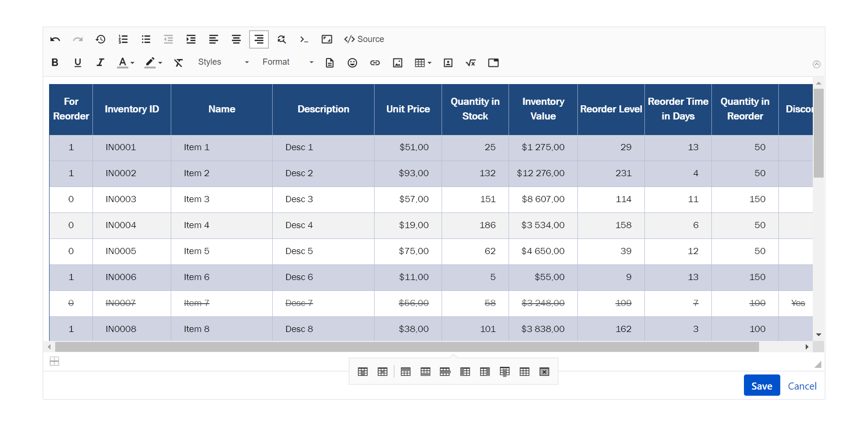Image resolution: width=868 pixels, height=425 pixels.
Task: Open the math formula editor icon
Action: [470, 63]
